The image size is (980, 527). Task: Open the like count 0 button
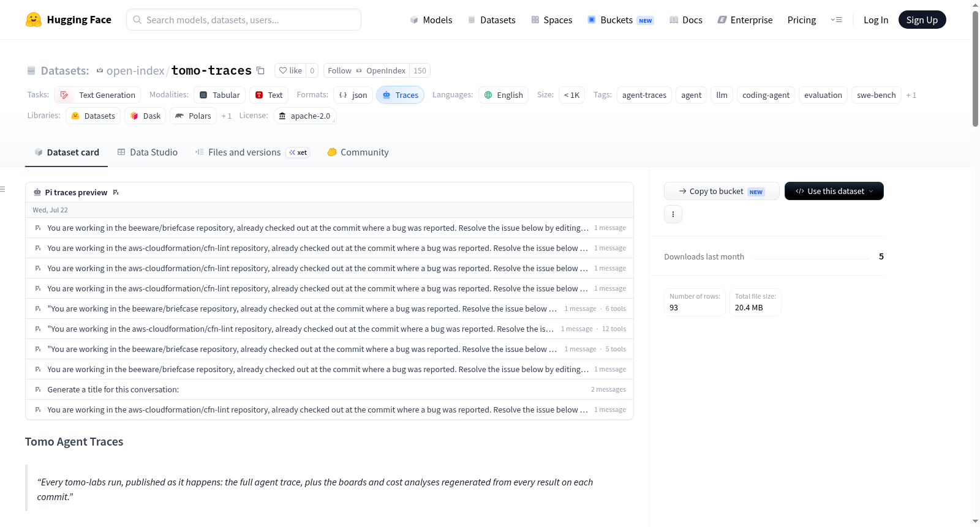click(312, 70)
